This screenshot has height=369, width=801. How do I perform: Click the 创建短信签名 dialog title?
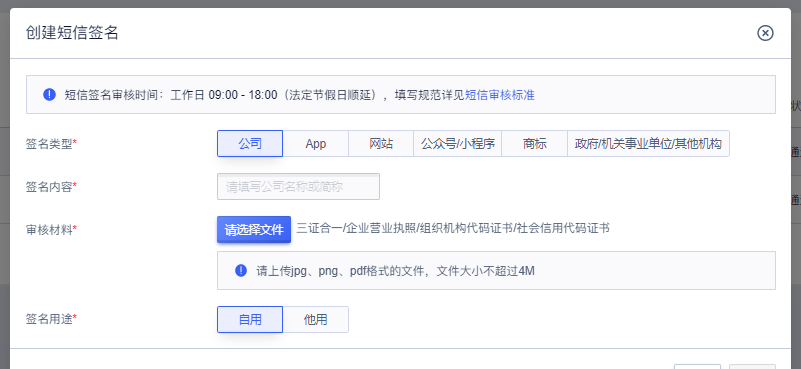pos(72,33)
